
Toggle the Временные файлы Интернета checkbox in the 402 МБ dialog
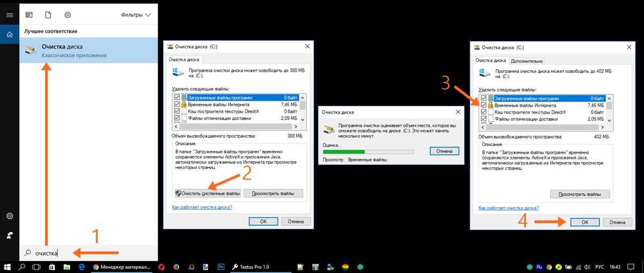coord(484,106)
